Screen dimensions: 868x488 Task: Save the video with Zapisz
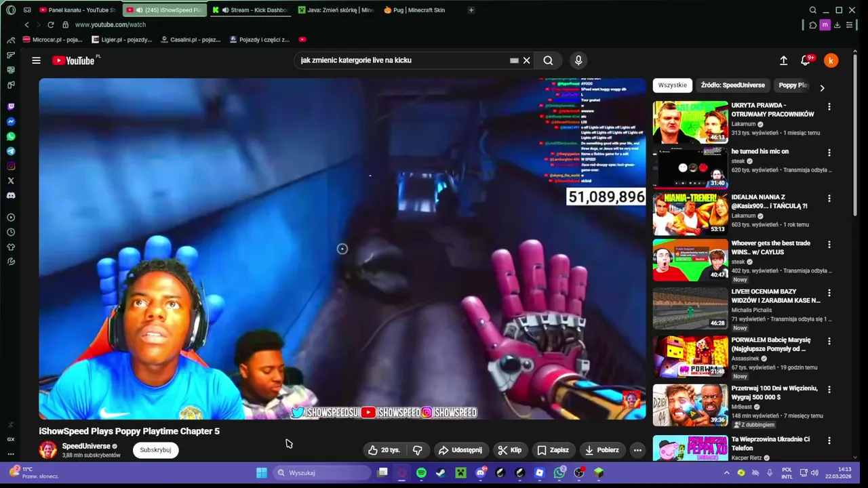pyautogui.click(x=553, y=450)
